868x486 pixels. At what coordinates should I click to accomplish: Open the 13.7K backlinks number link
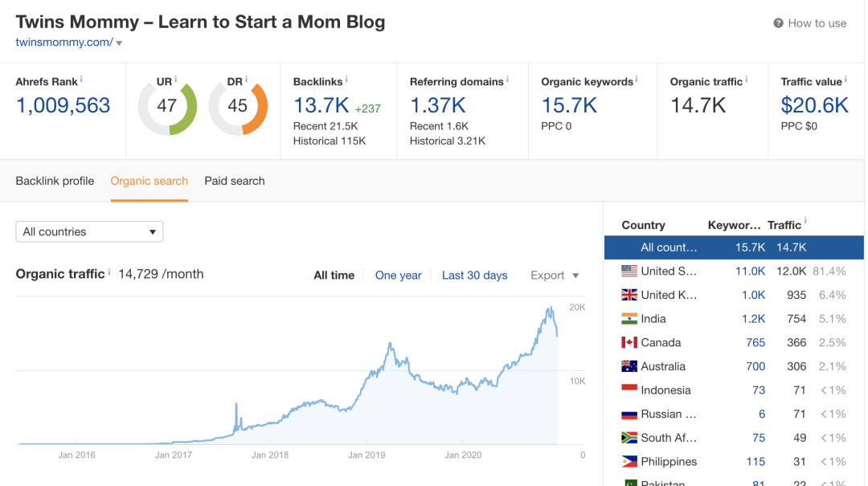[x=321, y=106]
